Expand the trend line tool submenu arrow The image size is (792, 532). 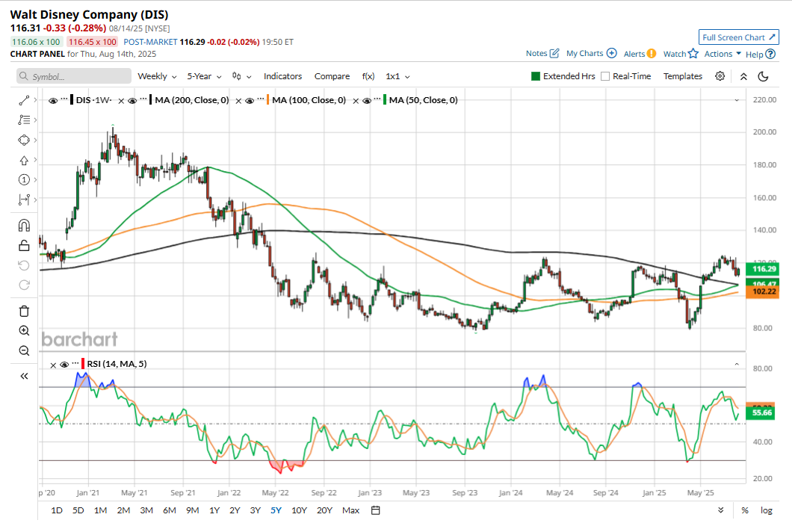click(x=35, y=100)
